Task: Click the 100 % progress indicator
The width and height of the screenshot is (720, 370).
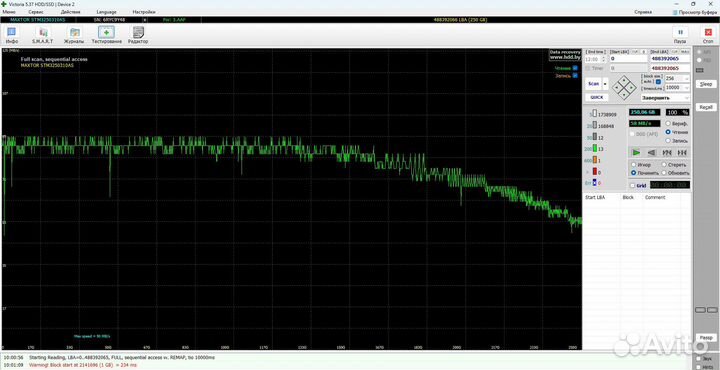Action: (x=677, y=112)
